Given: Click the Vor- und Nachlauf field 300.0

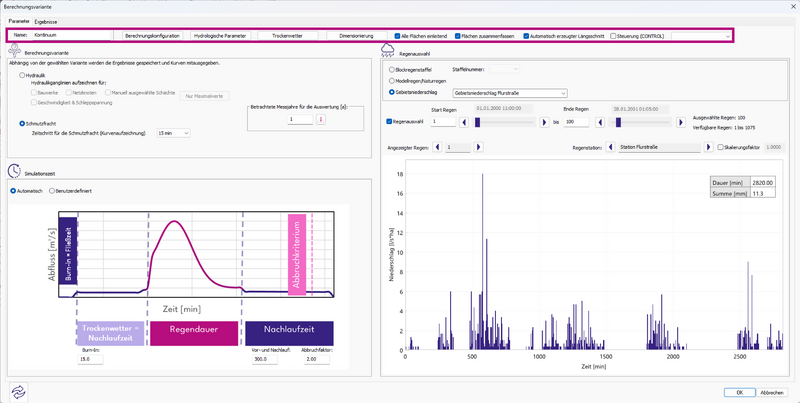Looking at the screenshot, I should pos(265,360).
